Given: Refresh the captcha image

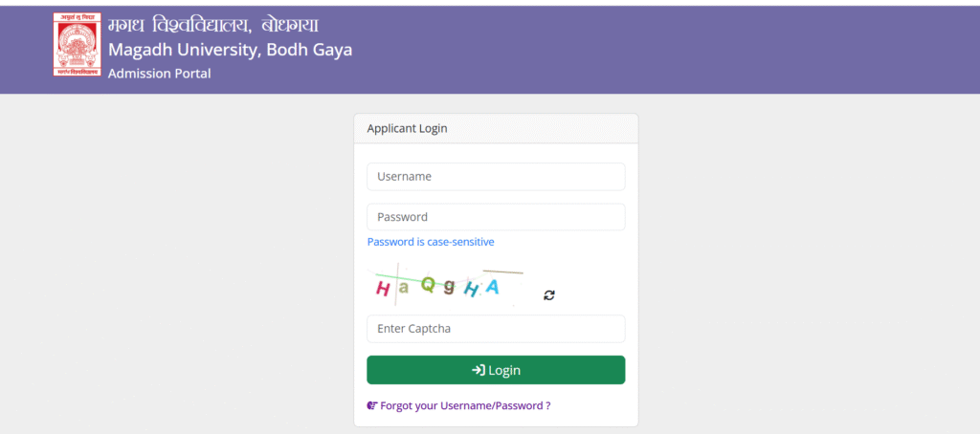Looking at the screenshot, I should pyautogui.click(x=548, y=295).
